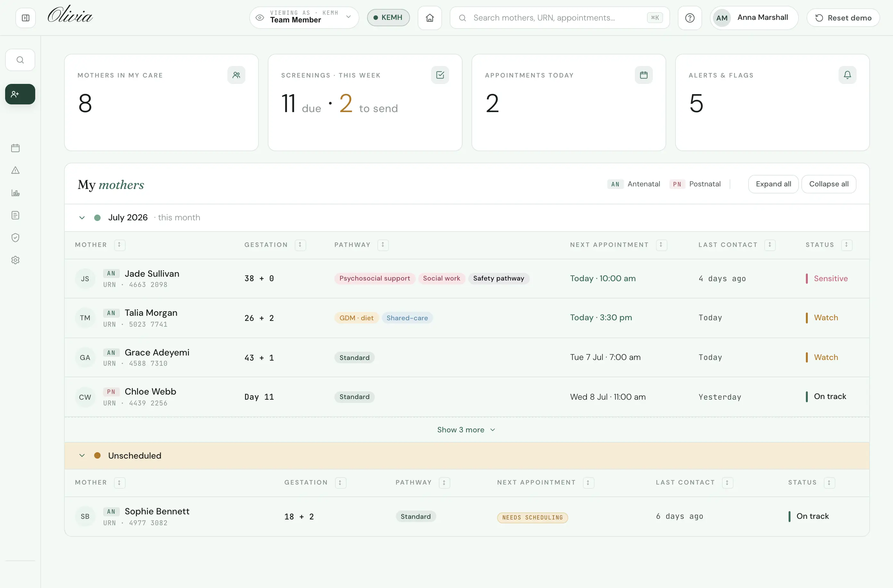This screenshot has width=893, height=588.
Task: Sort July table by Pathway column
Action: tap(383, 245)
